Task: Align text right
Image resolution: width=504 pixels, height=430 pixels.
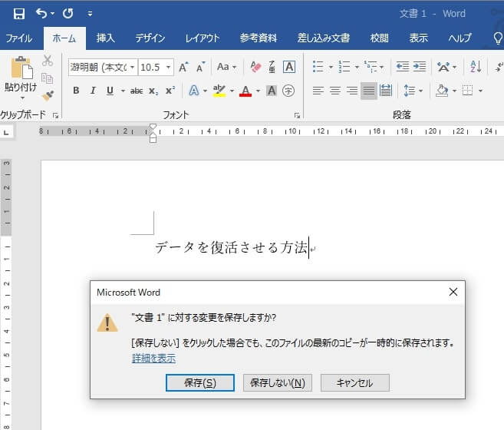Action: (352, 91)
